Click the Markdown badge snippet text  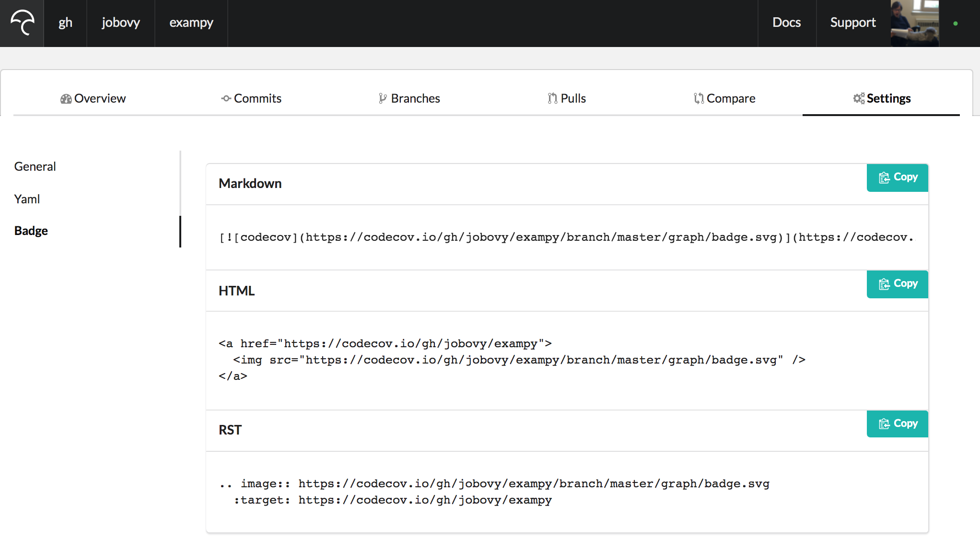[566, 237]
